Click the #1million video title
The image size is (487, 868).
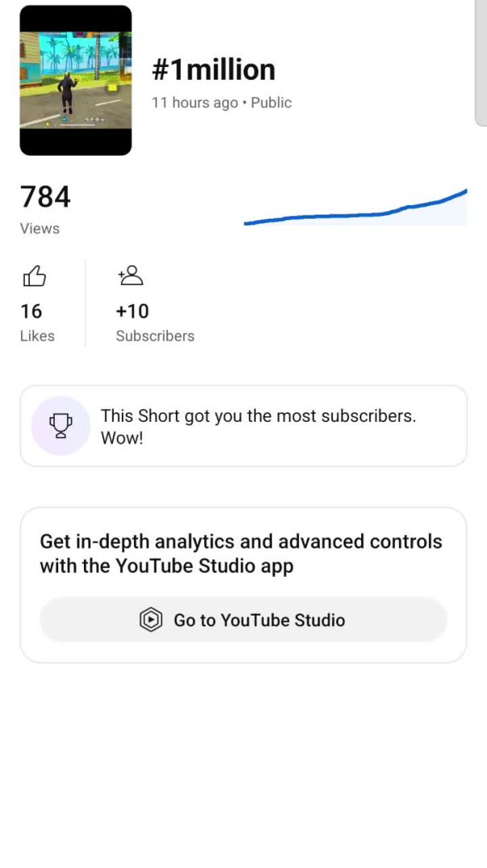click(x=214, y=70)
